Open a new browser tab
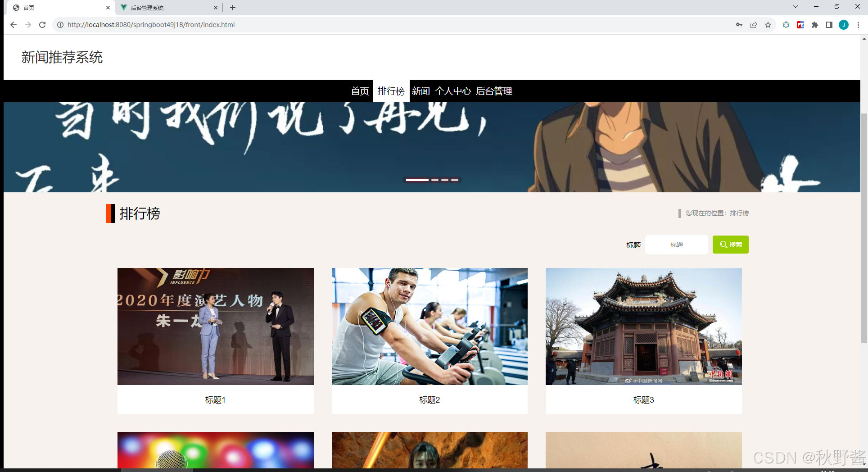The width and height of the screenshot is (868, 472). pos(233,8)
